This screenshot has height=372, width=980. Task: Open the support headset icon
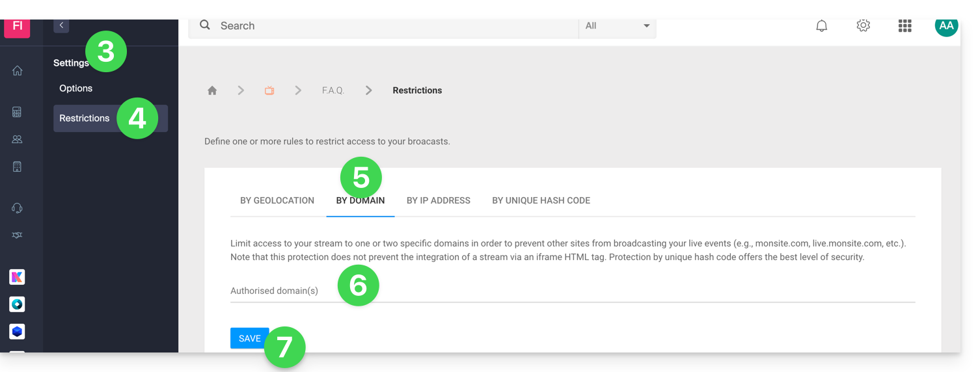tap(18, 208)
